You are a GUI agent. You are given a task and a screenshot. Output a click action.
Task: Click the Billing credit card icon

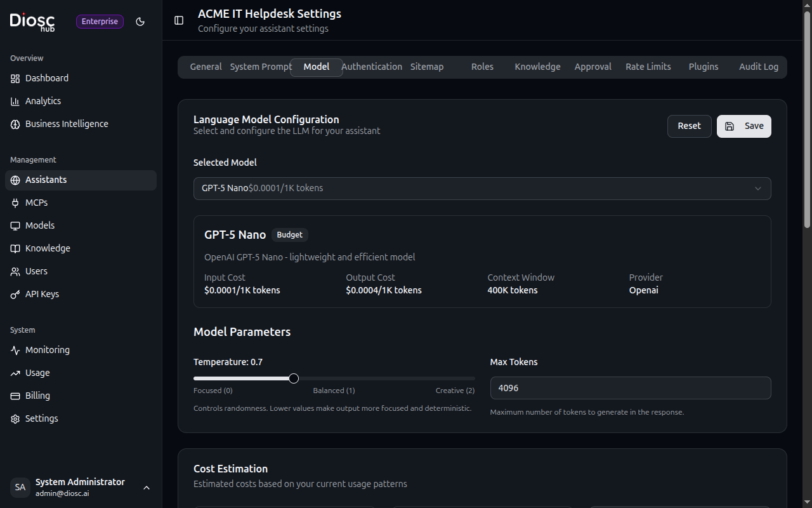[x=15, y=396]
